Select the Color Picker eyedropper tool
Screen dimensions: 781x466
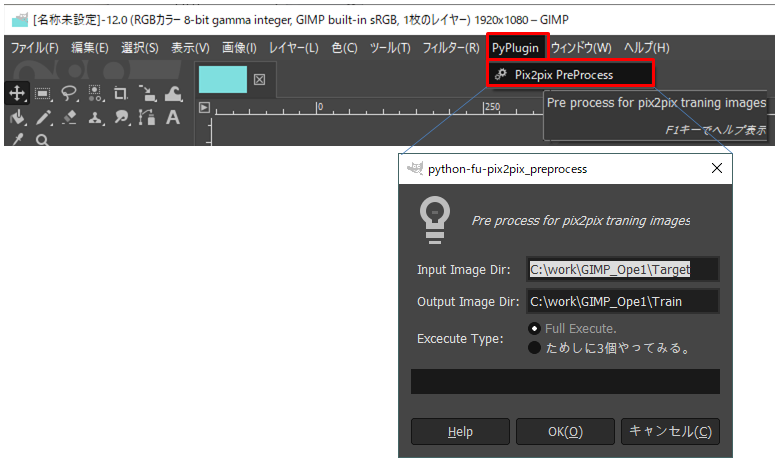click(x=18, y=139)
